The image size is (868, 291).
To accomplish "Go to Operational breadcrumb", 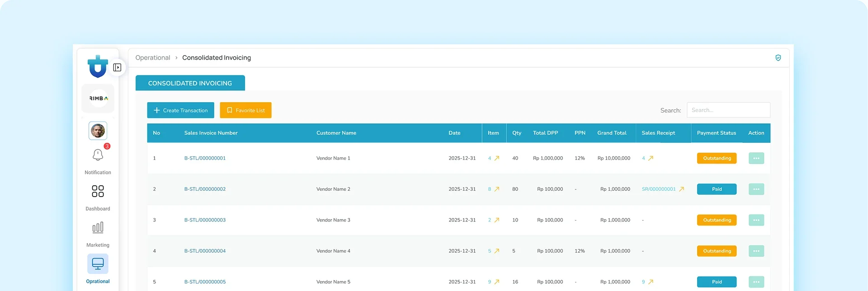I will pyautogui.click(x=153, y=58).
